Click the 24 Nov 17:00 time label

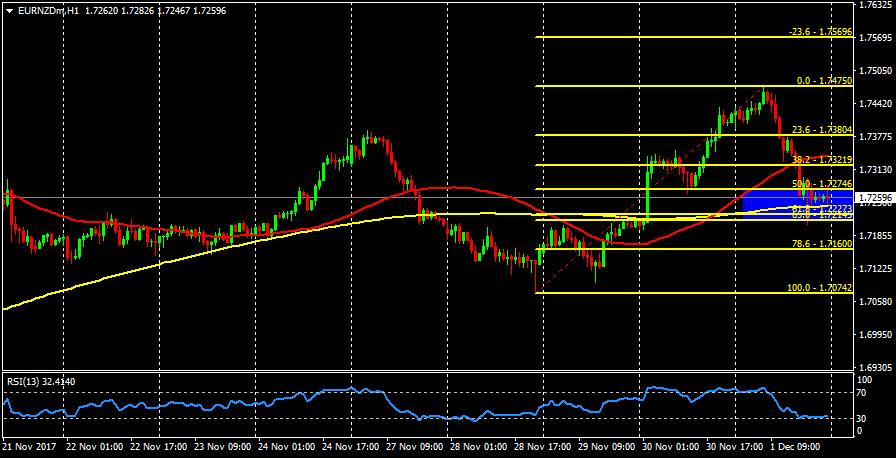pyautogui.click(x=352, y=448)
